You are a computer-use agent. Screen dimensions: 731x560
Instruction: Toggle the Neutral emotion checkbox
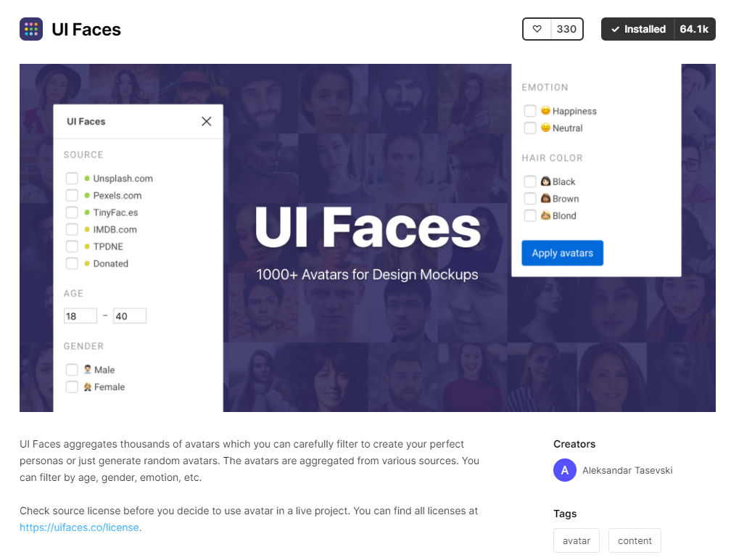tap(530, 128)
